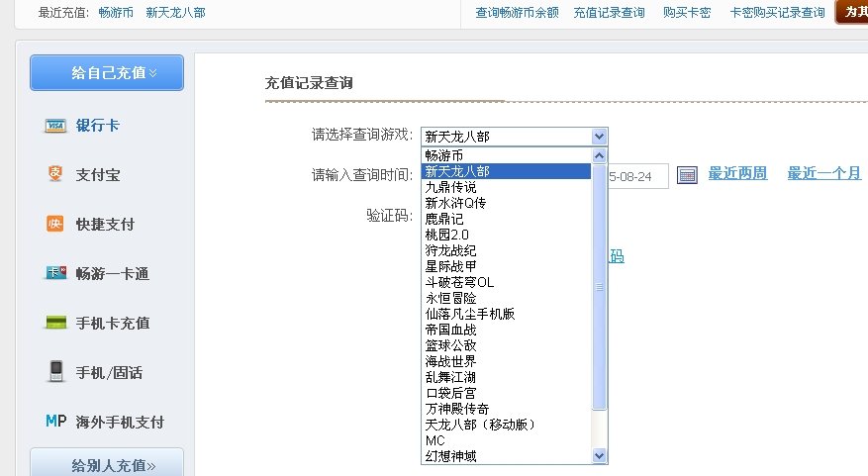This screenshot has height=476, width=868.
Task: Click the dropdown list scroll down arrow
Action: (599, 455)
